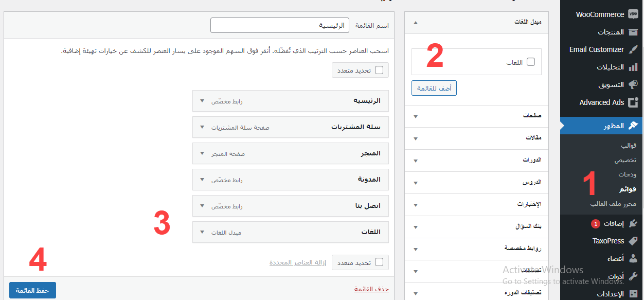Click the Email Customizer brush icon
The height and width of the screenshot is (300, 644).
click(x=633, y=49)
